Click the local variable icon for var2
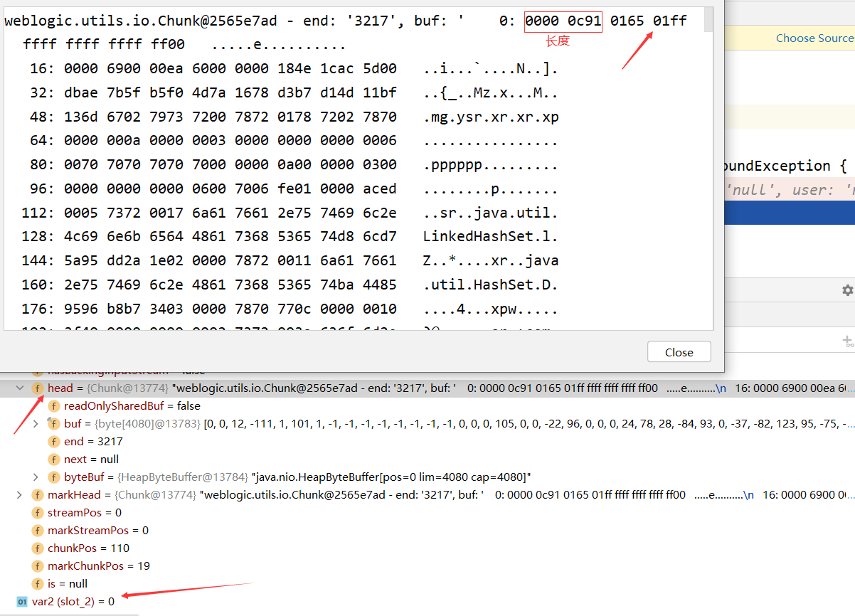855x616 pixels. pyautogui.click(x=21, y=602)
